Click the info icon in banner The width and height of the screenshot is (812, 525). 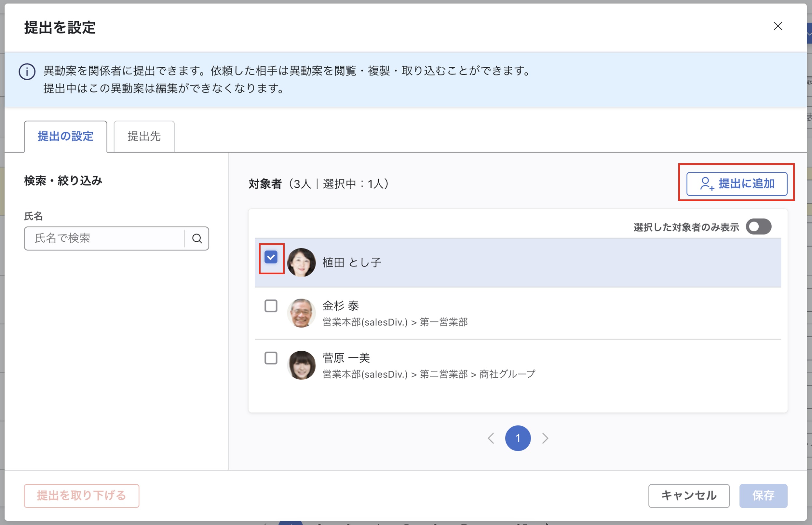click(x=27, y=72)
